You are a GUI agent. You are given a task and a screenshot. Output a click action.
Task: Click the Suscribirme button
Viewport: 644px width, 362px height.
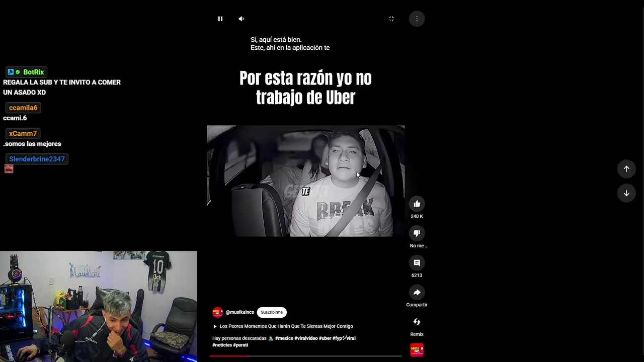click(x=272, y=312)
